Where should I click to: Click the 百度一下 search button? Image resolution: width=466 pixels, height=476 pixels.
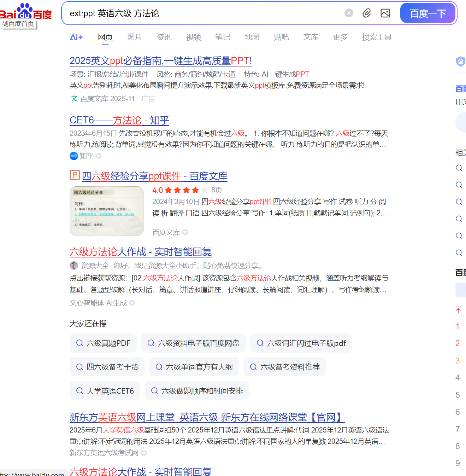point(427,13)
